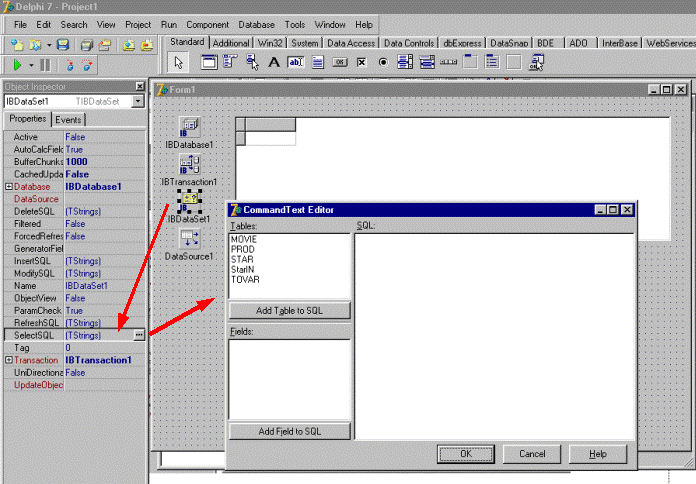Pick the PopupMenu component
Image resolution: width=696 pixels, height=484 pixels.
[x=252, y=62]
